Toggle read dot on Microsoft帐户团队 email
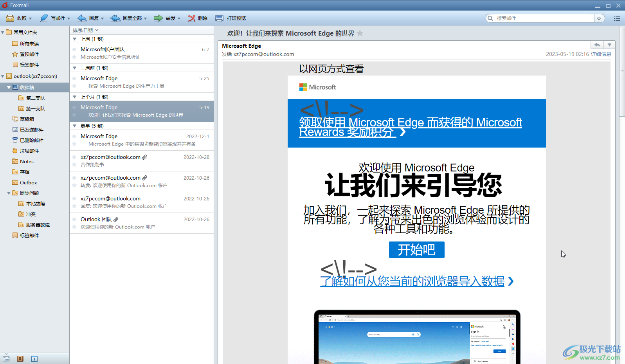 click(x=74, y=49)
